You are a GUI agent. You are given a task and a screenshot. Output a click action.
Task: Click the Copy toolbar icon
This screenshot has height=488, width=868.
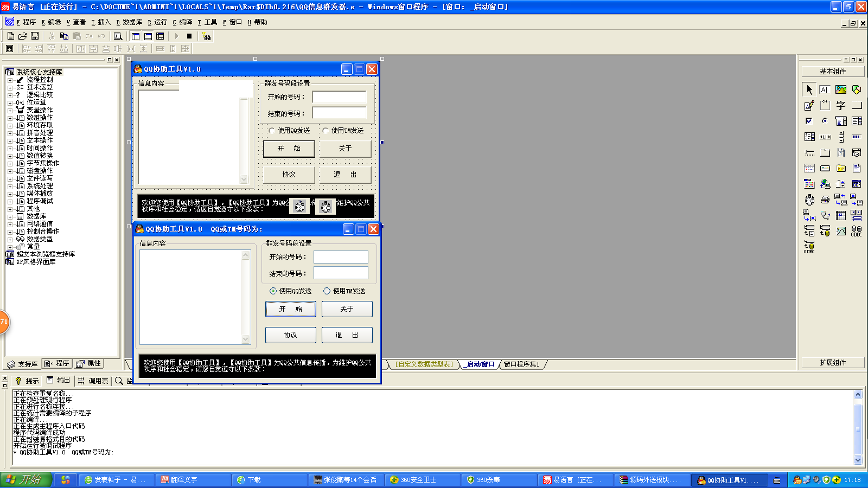[x=64, y=36]
